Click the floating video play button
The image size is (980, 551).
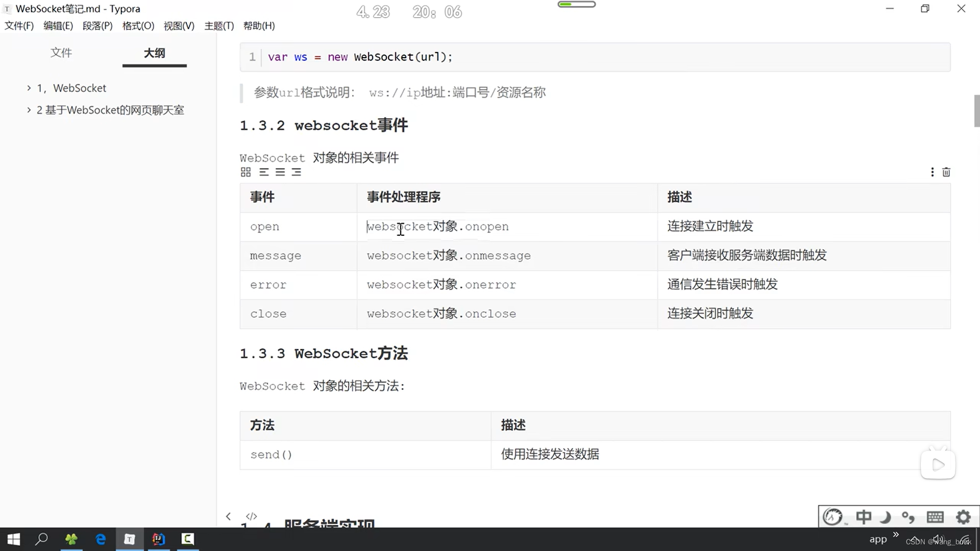[x=938, y=464]
